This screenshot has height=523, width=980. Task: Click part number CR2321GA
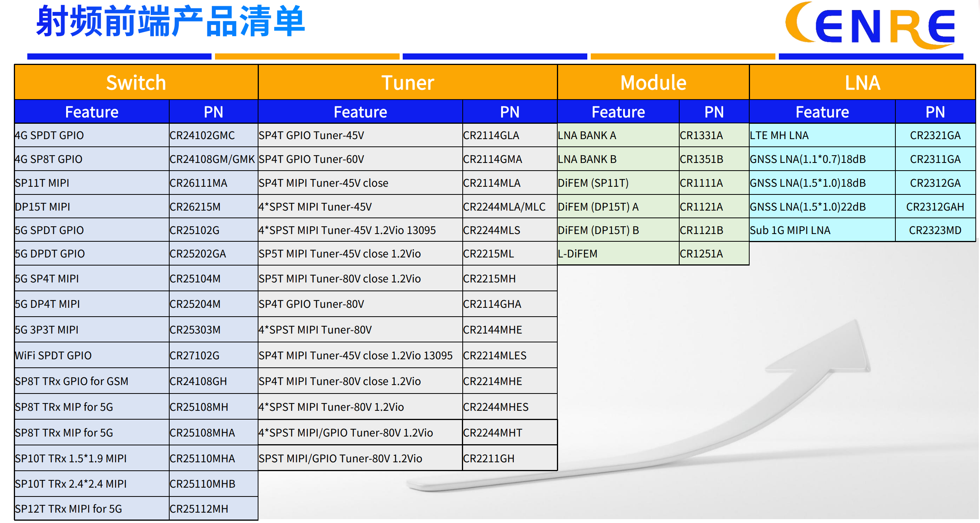935,135
